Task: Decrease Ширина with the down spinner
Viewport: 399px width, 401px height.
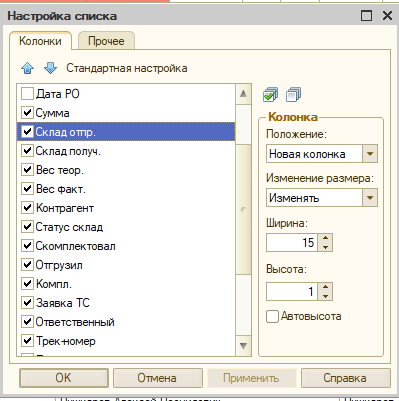Action: pyautogui.click(x=325, y=247)
